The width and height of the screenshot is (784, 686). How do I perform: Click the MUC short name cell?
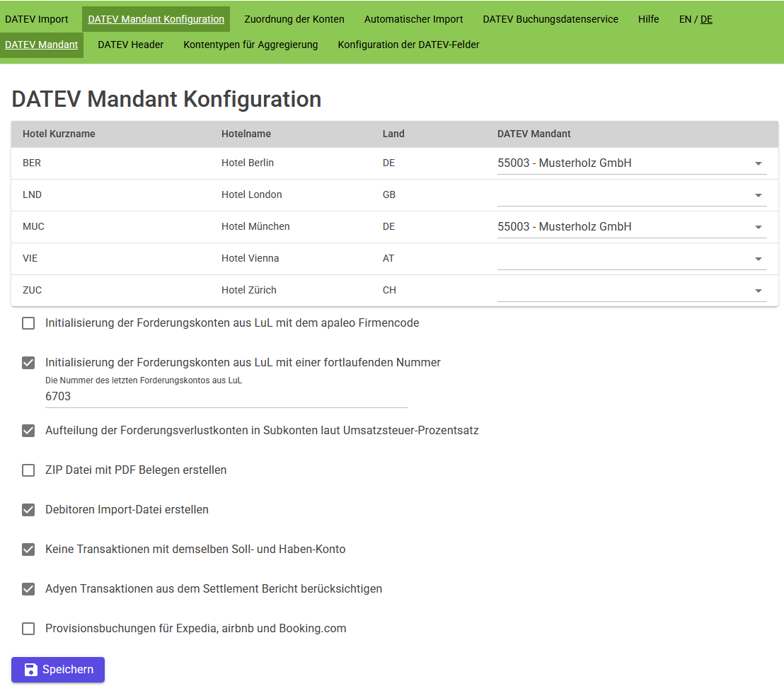pyautogui.click(x=33, y=226)
